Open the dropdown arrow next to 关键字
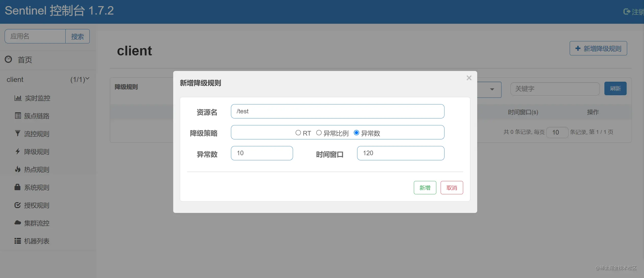Image resolution: width=644 pixels, height=278 pixels. 492,89
